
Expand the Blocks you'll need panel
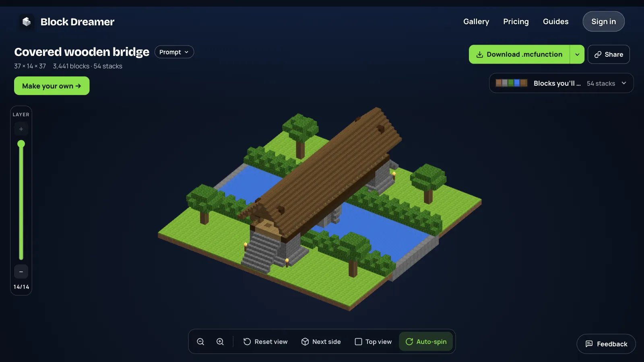point(561,83)
